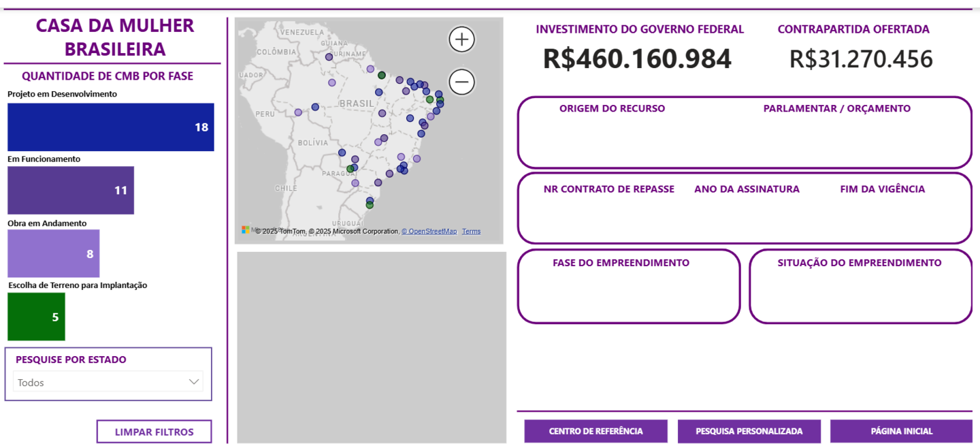Screen dimensions: 980x448
Task: Select the green Escolha de Terreno bar
Action: 36,317
